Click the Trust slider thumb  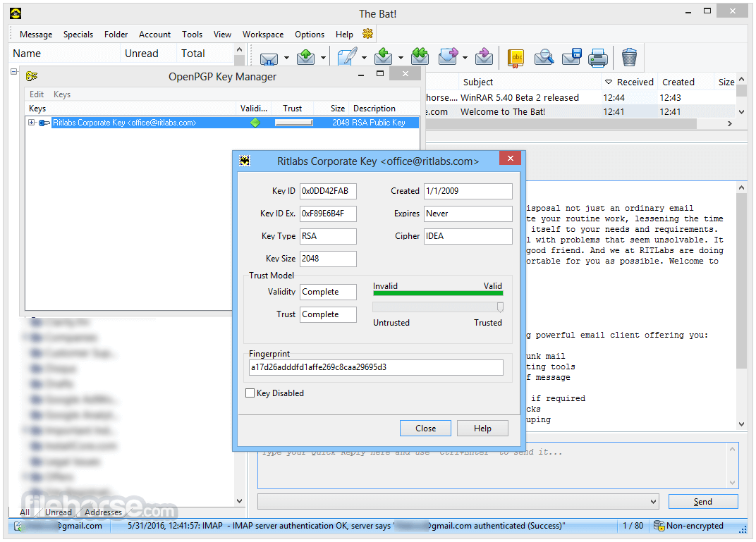click(x=500, y=307)
